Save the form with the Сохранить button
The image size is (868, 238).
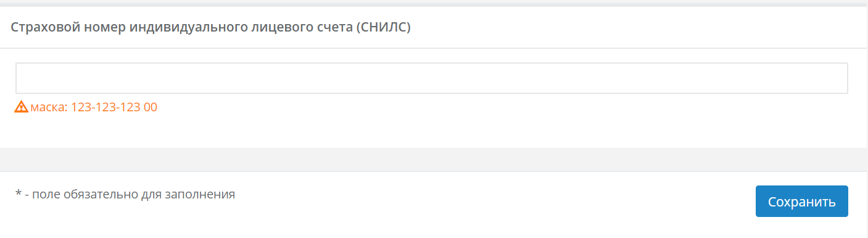[x=801, y=202]
